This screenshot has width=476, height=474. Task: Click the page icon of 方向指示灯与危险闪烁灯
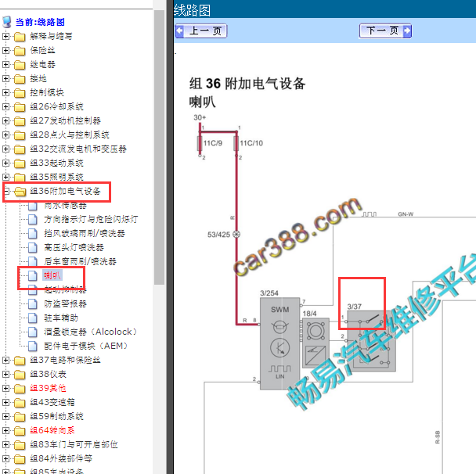coord(32,220)
